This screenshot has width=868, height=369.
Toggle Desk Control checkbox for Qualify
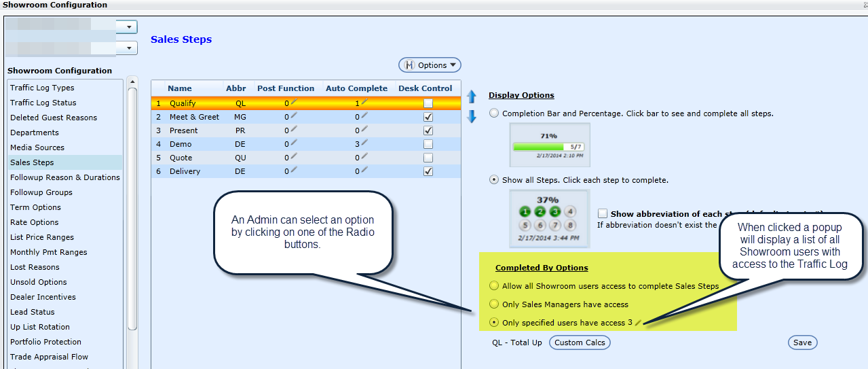click(x=428, y=103)
